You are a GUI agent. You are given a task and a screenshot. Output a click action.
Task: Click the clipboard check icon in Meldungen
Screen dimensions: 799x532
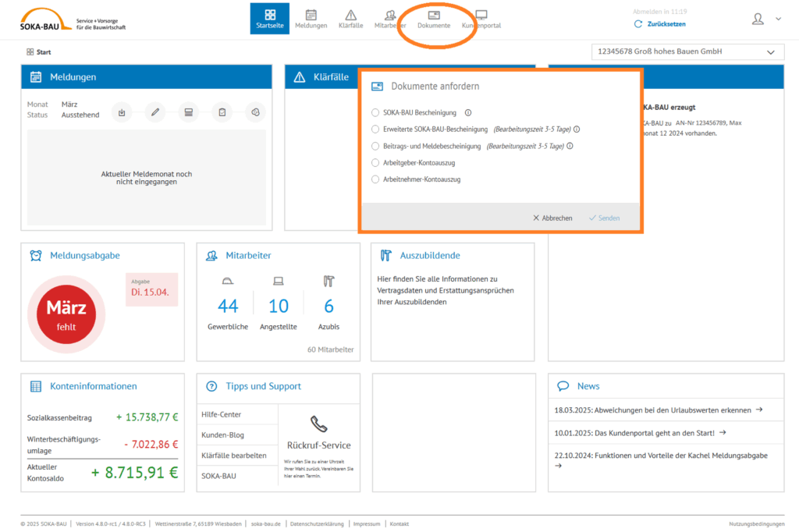click(x=222, y=112)
